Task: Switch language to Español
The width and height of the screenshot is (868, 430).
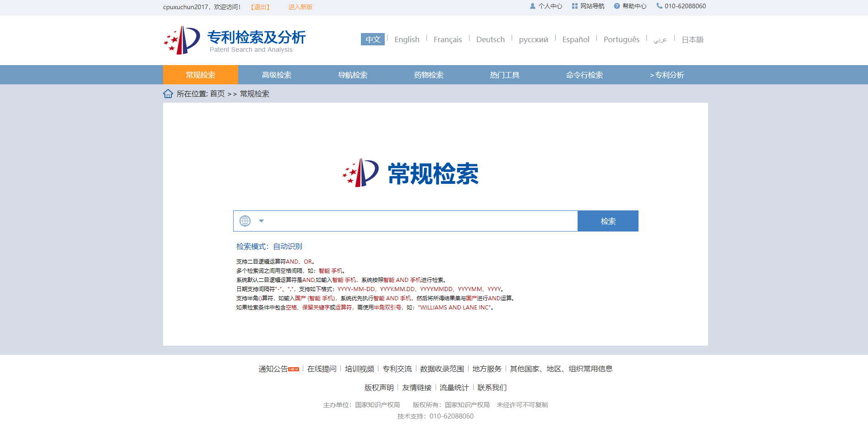Action: coord(576,39)
